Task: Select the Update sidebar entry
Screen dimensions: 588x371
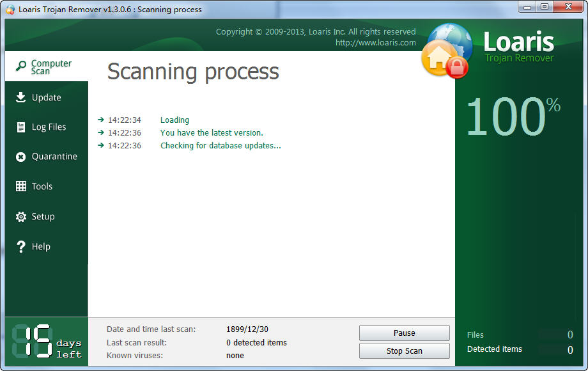Action: [46, 97]
